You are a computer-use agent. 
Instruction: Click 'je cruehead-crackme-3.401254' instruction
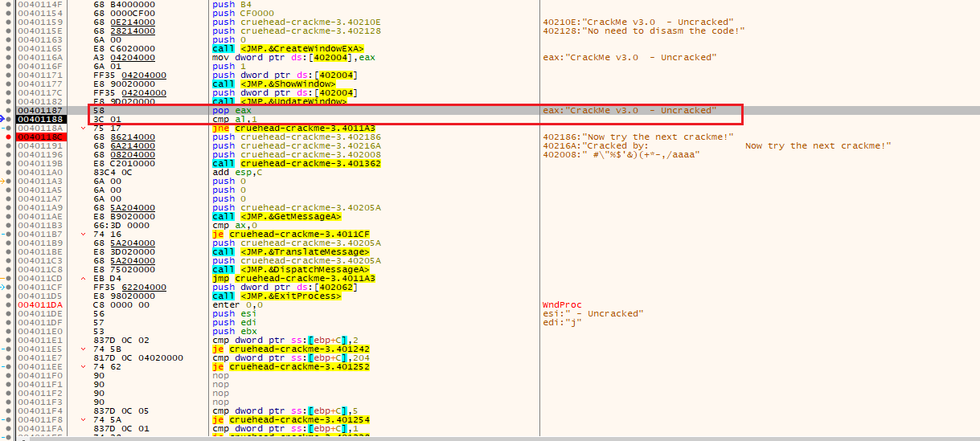coord(291,419)
